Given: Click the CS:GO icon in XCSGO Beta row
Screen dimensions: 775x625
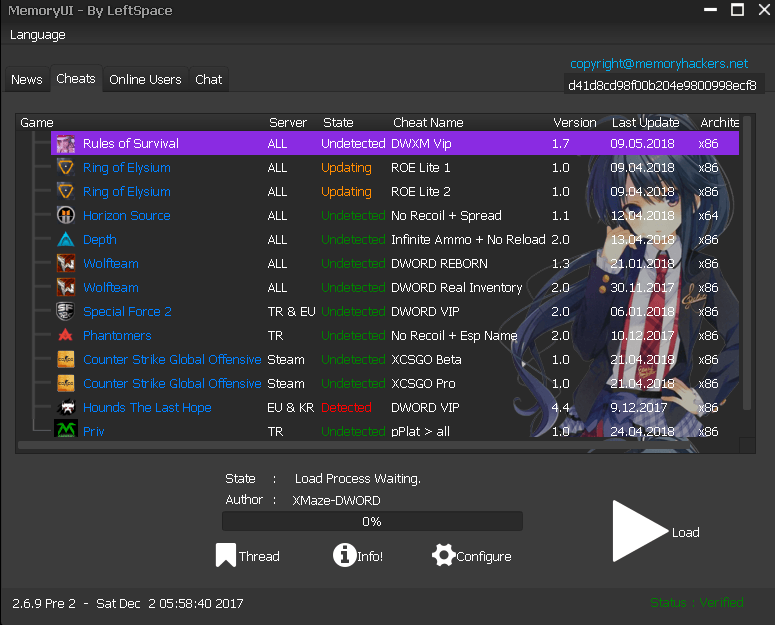Looking at the screenshot, I should pyautogui.click(x=66, y=359).
